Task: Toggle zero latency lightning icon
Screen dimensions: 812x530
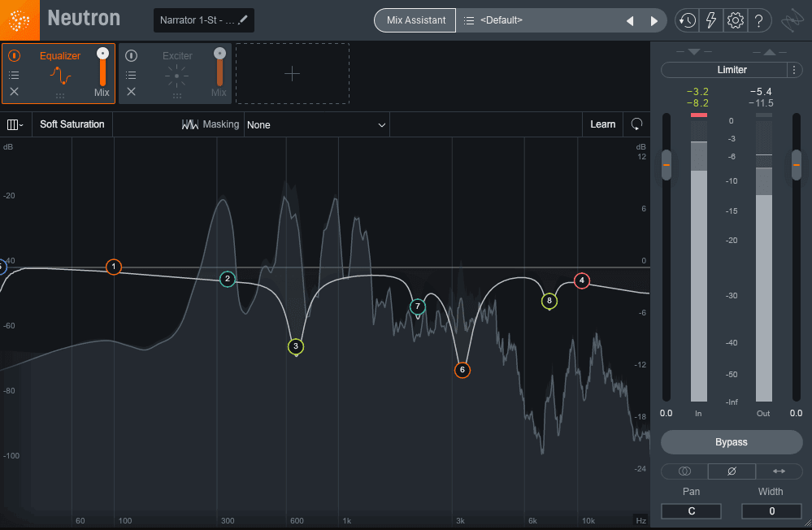Action: (711, 20)
